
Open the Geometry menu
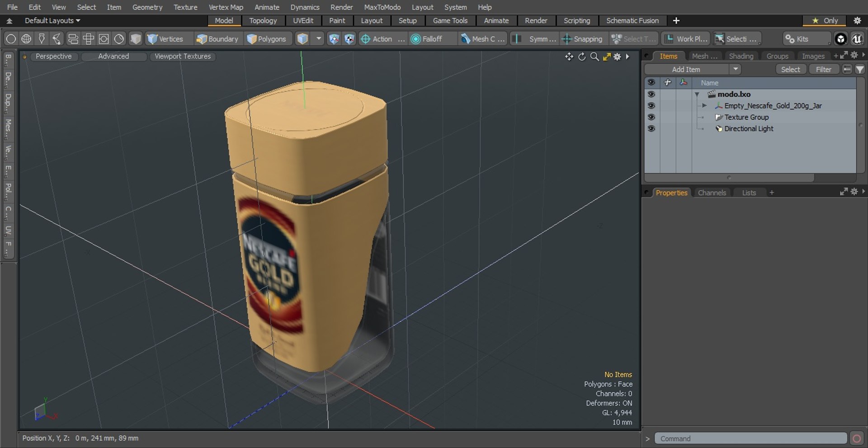(x=147, y=7)
